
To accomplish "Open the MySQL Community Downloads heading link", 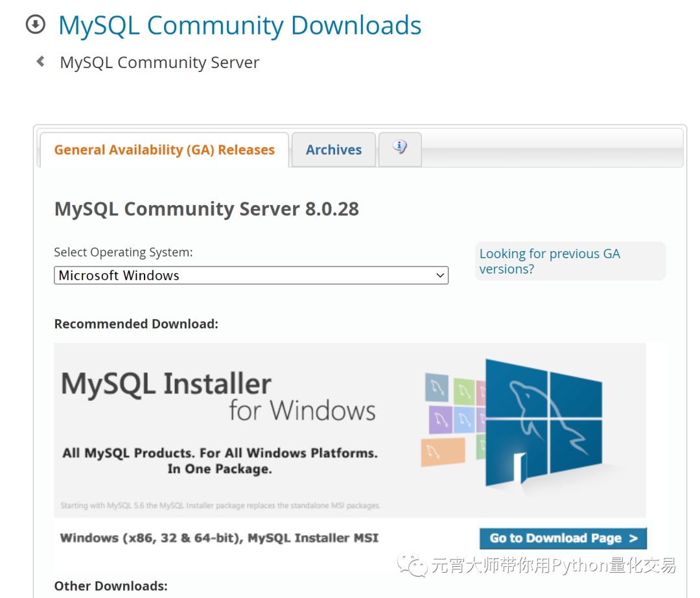I will 240,25.
